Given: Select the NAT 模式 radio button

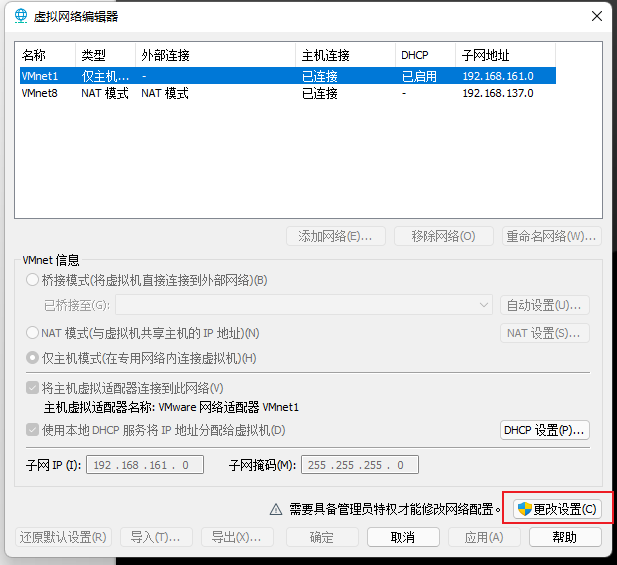Looking at the screenshot, I should click(32, 333).
